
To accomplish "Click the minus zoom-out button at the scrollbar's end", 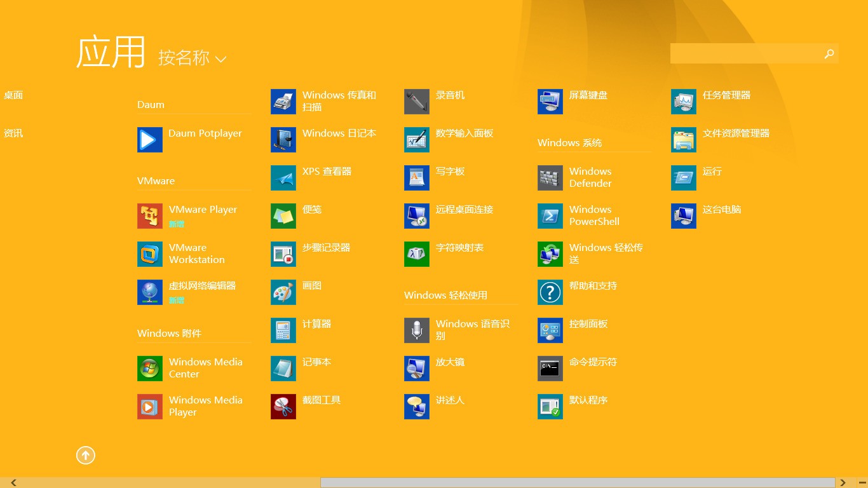I will point(862,483).
